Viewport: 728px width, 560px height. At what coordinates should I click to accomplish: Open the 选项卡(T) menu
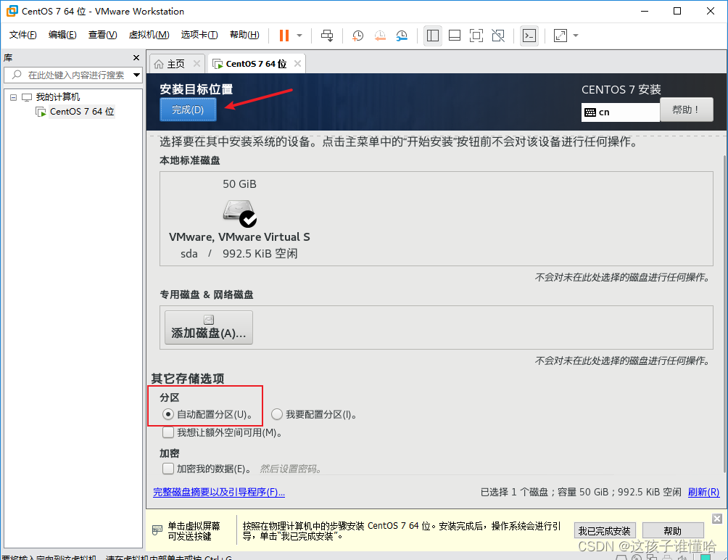pyautogui.click(x=199, y=35)
